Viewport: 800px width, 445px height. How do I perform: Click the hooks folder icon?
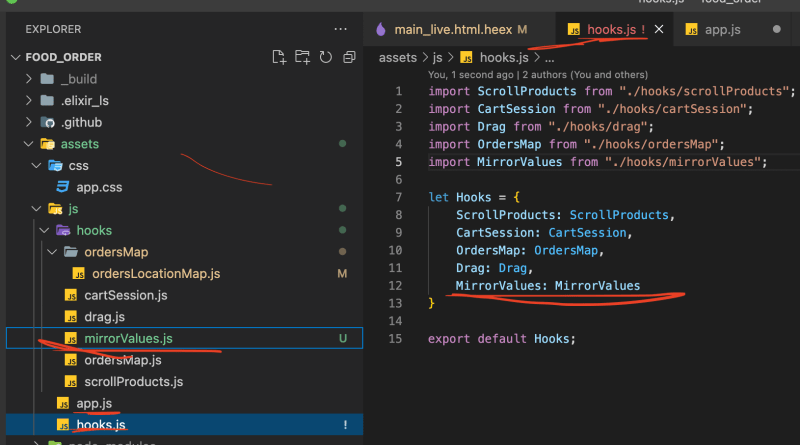(63, 230)
